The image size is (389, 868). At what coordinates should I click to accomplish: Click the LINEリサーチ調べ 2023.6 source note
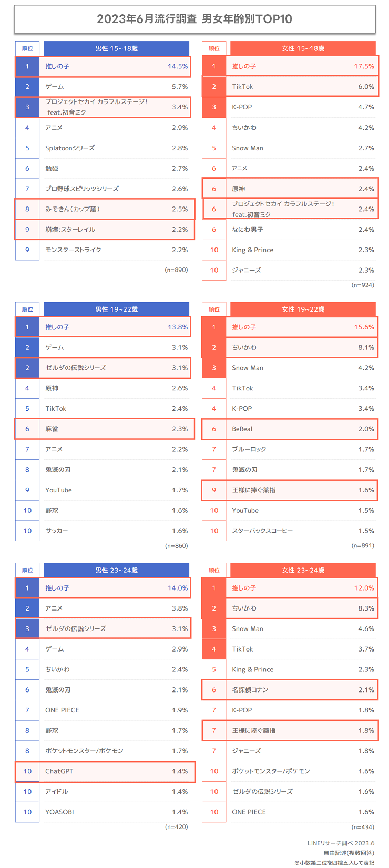point(341,843)
